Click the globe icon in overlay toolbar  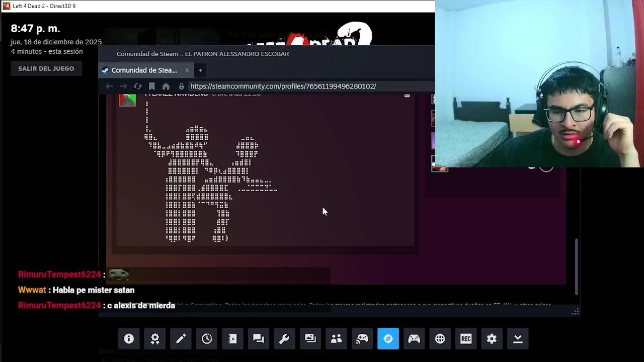(x=440, y=339)
